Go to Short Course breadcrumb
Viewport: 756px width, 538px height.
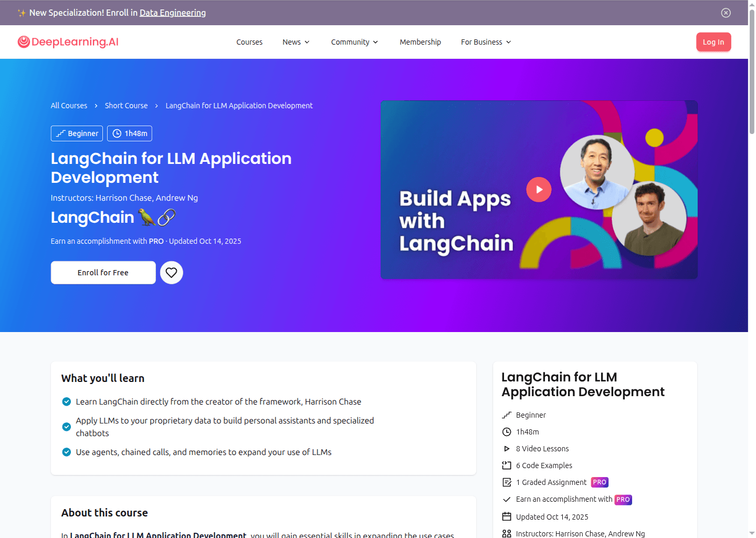[126, 106]
